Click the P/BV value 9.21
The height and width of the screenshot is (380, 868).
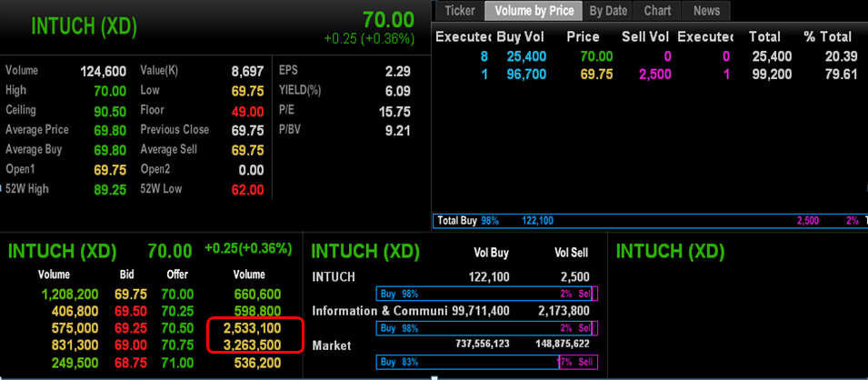click(x=398, y=132)
